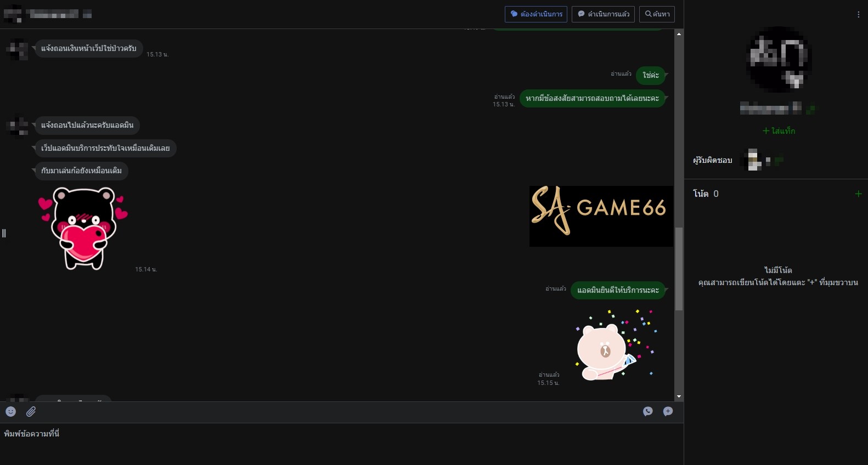Open the emoji and sticker picker
The height and width of the screenshot is (465, 868).
tap(11, 411)
